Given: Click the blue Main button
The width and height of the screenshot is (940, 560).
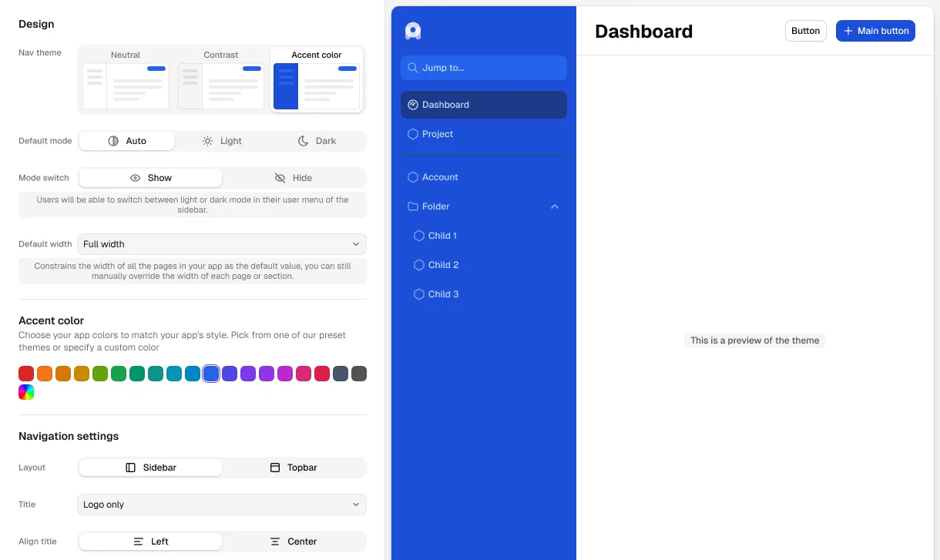Looking at the screenshot, I should (x=875, y=31).
